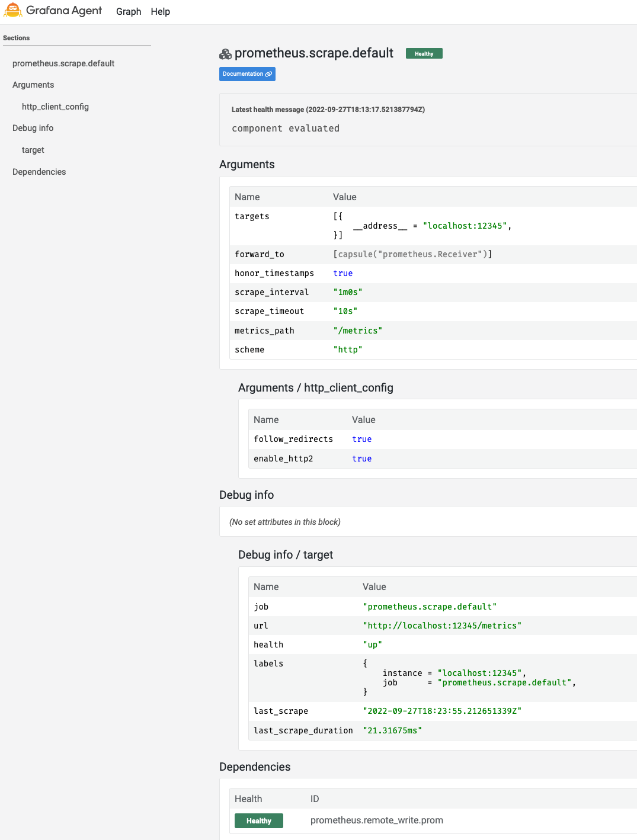Image resolution: width=637 pixels, height=840 pixels.
Task: Click the url value for the scrape target
Action: click(442, 626)
